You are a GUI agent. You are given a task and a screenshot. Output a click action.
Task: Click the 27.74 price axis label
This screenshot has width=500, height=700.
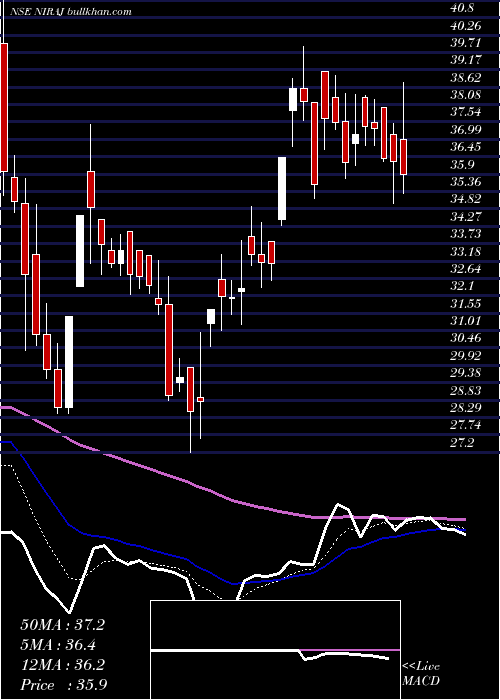[466, 425]
